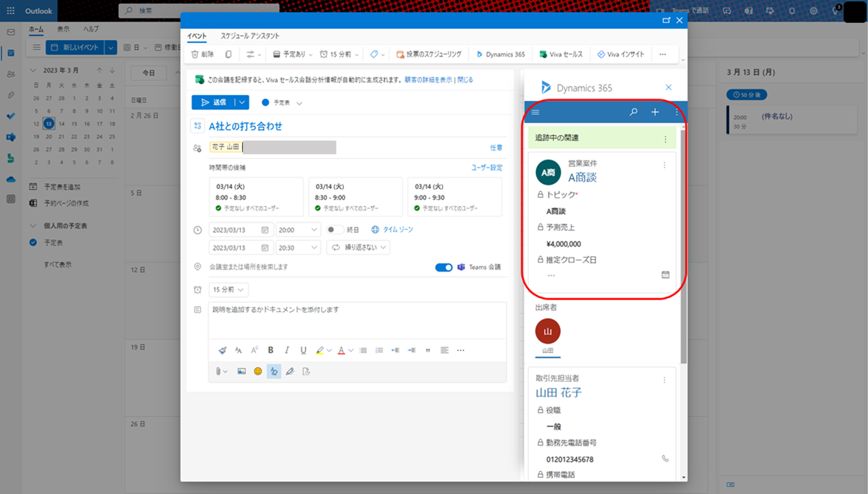Open the 15 分前 reminder dropdown below location
This screenshot has height=494, width=868.
pyautogui.click(x=228, y=290)
